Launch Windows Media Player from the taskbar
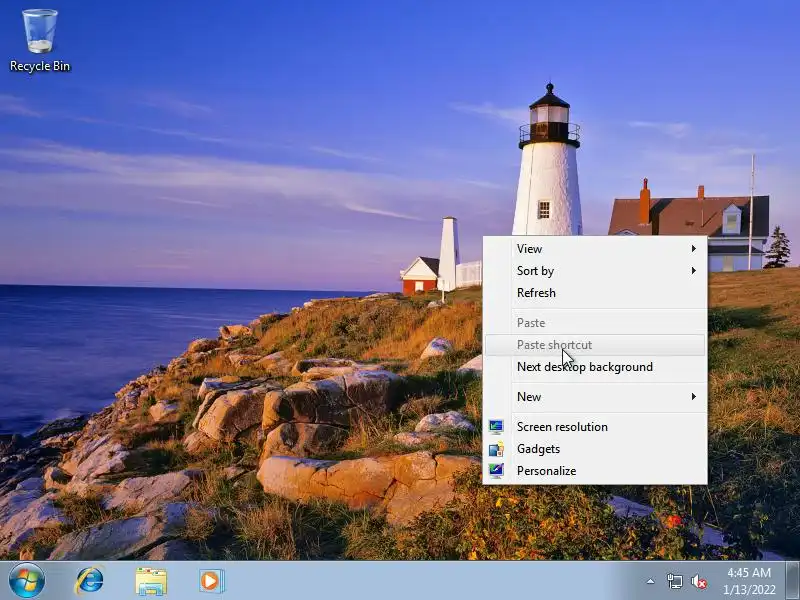Image resolution: width=800 pixels, height=600 pixels. coord(211,581)
